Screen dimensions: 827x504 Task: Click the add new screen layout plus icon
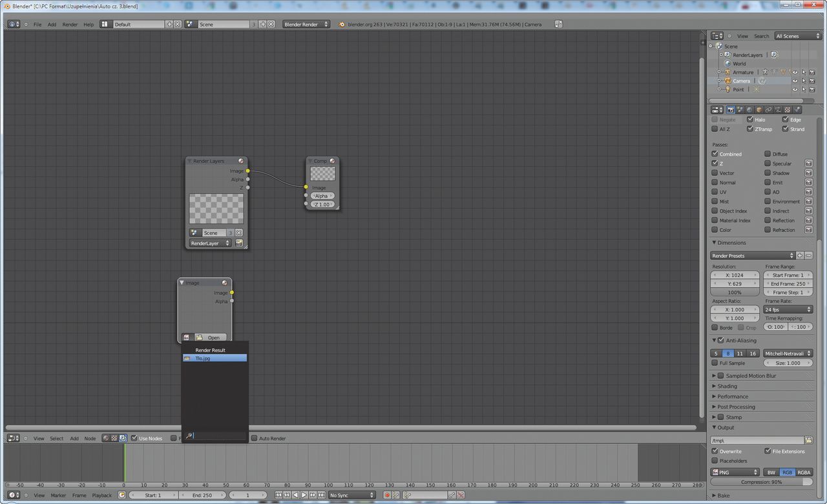(x=169, y=24)
